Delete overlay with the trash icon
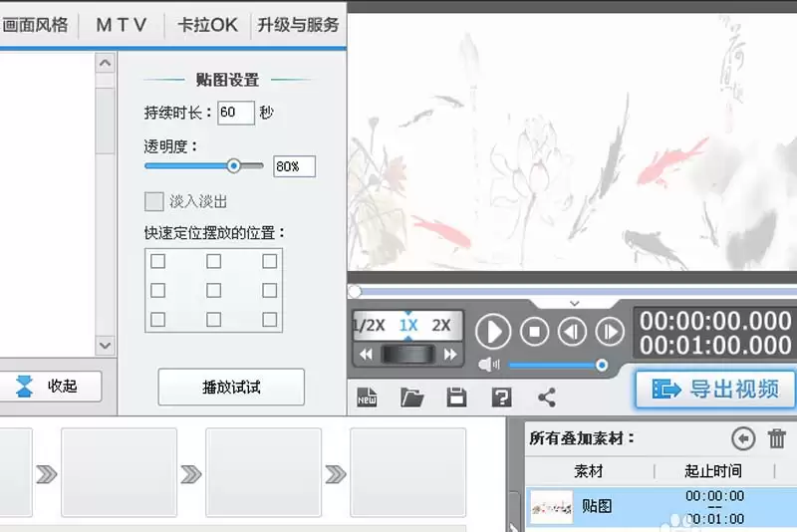797x532 pixels. pos(777,438)
